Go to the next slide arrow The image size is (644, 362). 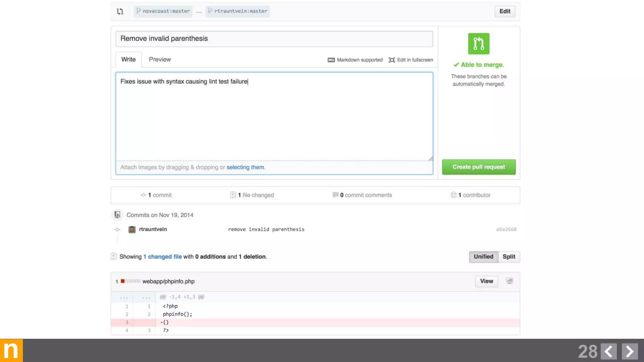[630, 351]
